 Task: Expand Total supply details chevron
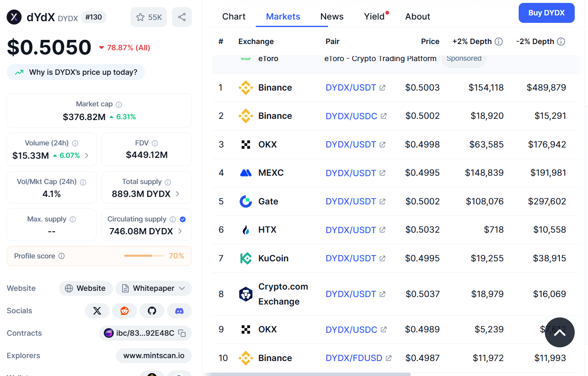coord(178,194)
